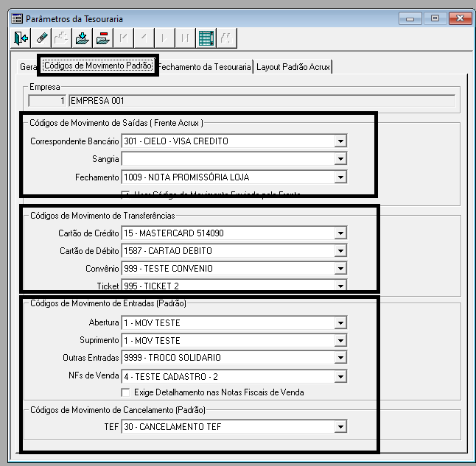
Task: Save record with the folder down-arrow icon
Action: pos(83,38)
